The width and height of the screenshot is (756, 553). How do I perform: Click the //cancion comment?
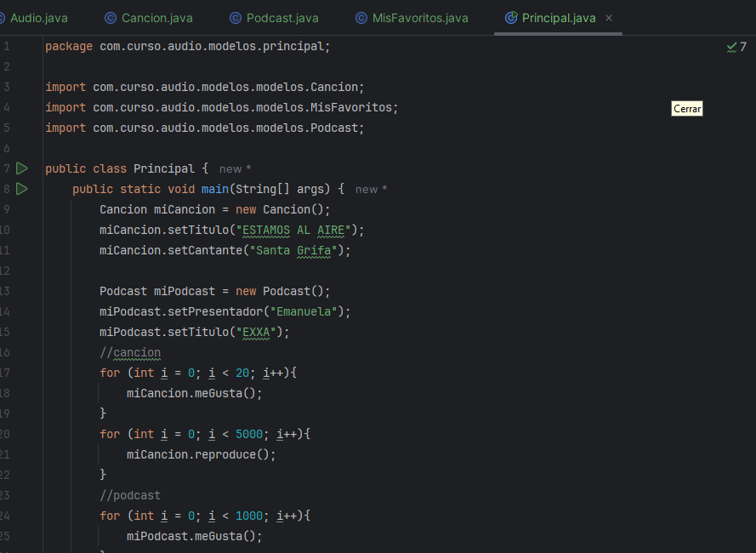130,352
